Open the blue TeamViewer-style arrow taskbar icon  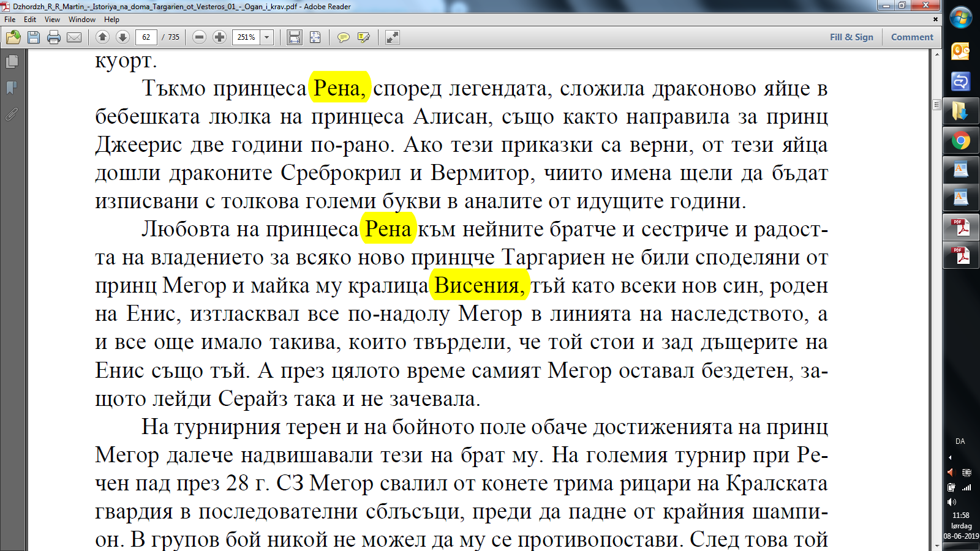tap(960, 81)
